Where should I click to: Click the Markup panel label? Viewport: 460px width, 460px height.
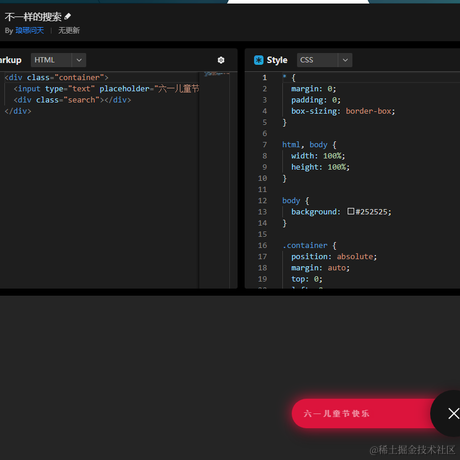click(11, 60)
